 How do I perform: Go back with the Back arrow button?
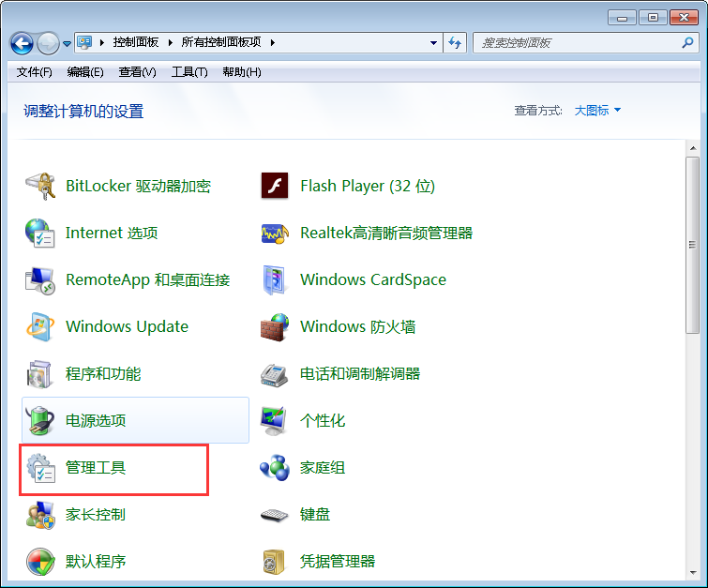(x=22, y=43)
